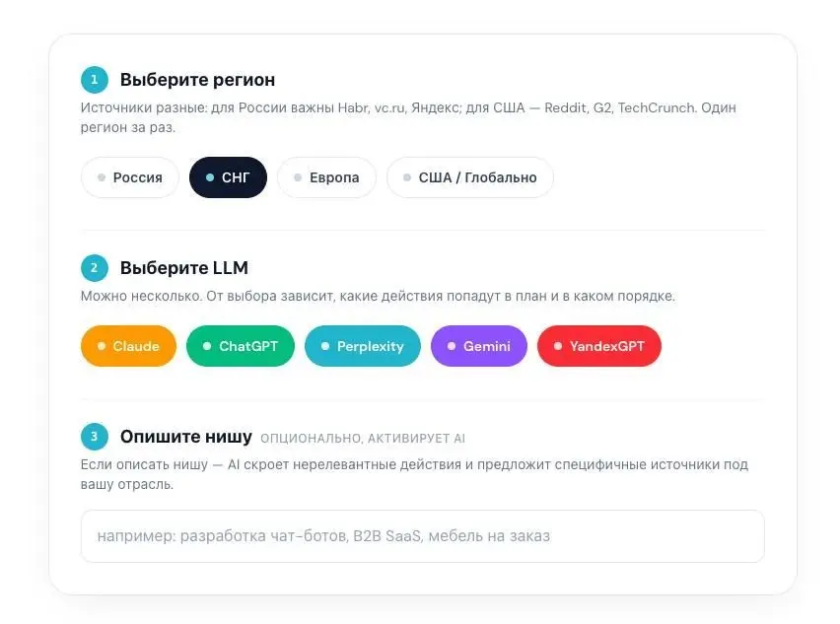Pick the США / Глобально region
Screen dimensions: 840x624
point(470,177)
